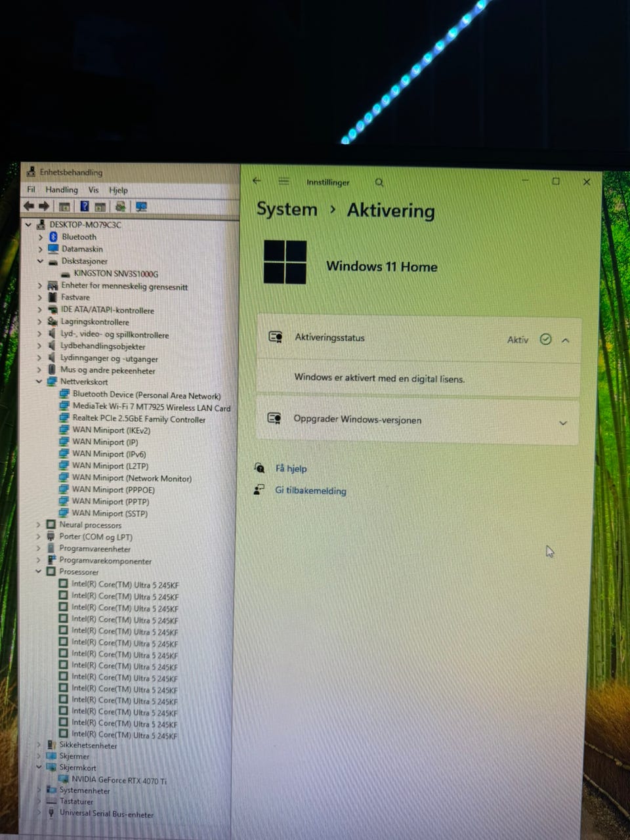Select MediaTek Wi-Fi 7 MT7925 Wireless LAN Card
Viewport: 630px width, 840px height.
tap(152, 408)
